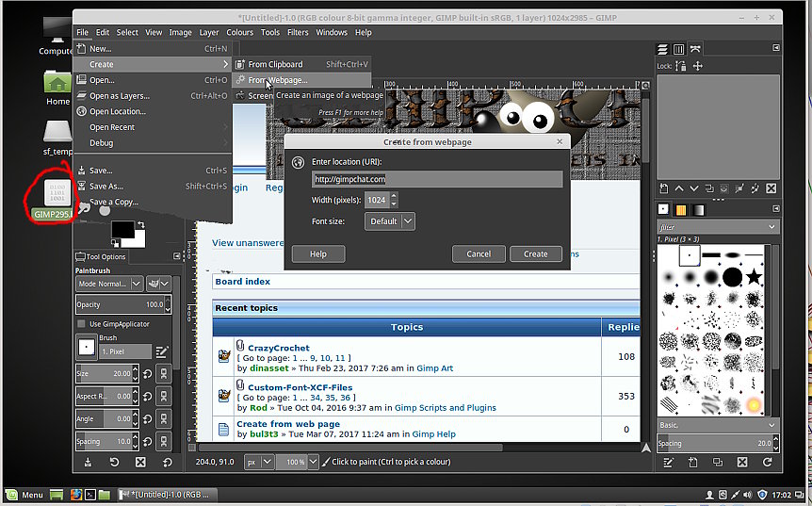The width and height of the screenshot is (812, 506).
Task: Switch to the Paths dock tab
Action: click(x=695, y=49)
